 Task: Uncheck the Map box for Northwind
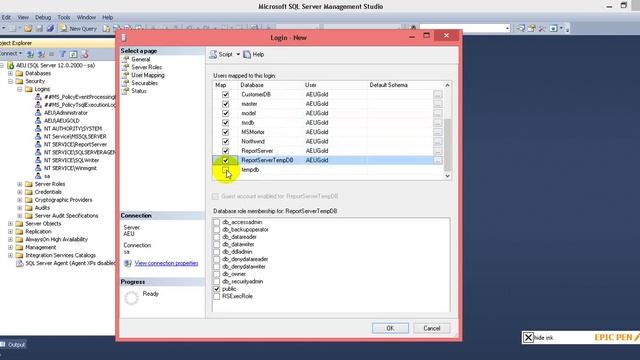click(x=225, y=142)
